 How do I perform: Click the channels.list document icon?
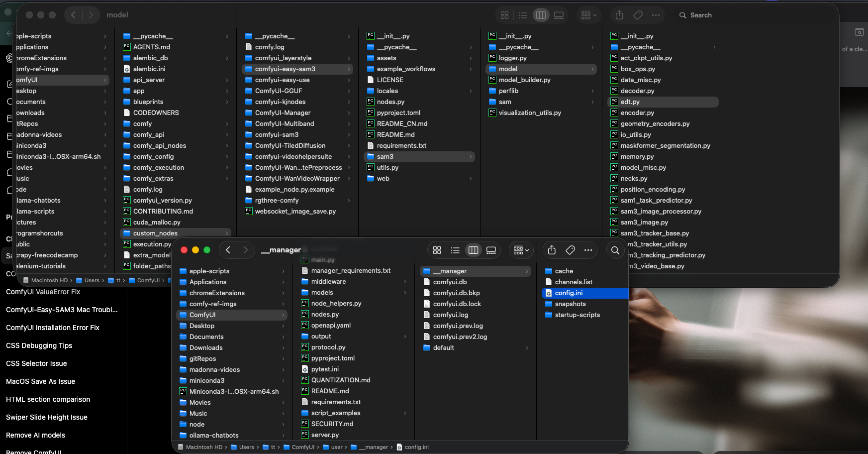tap(549, 282)
